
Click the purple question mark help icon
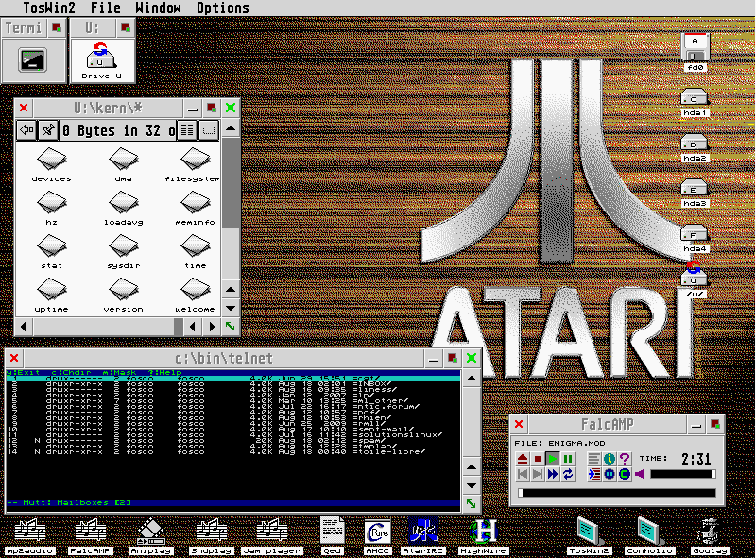pyautogui.click(x=624, y=459)
